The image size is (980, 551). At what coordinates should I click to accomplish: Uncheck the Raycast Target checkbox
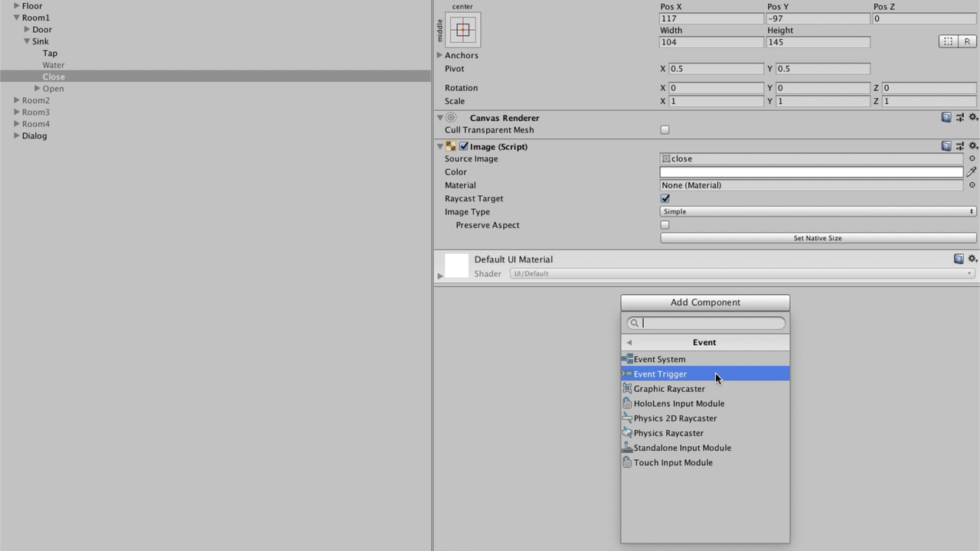pyautogui.click(x=665, y=198)
